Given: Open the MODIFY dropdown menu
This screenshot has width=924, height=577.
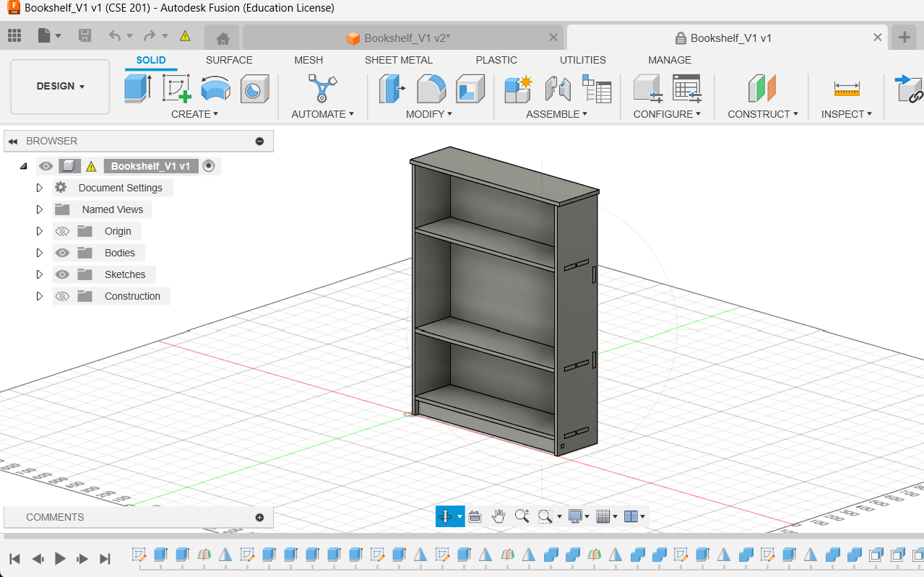Looking at the screenshot, I should coord(428,114).
